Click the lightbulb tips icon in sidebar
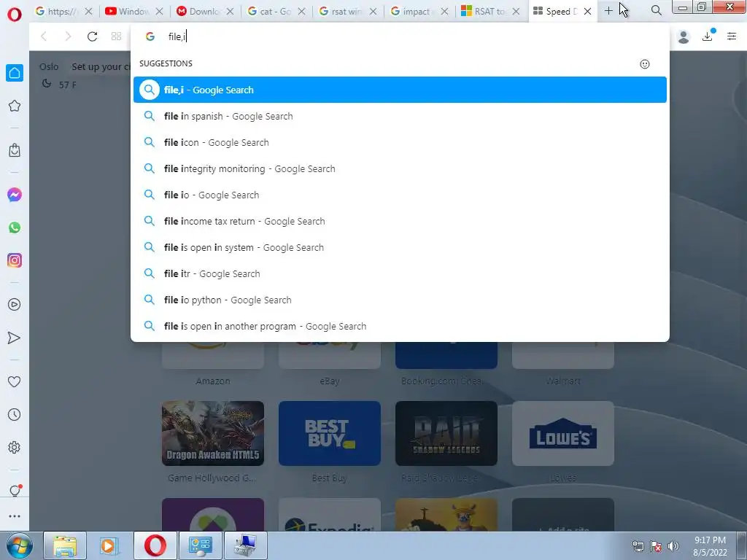 click(x=15, y=491)
